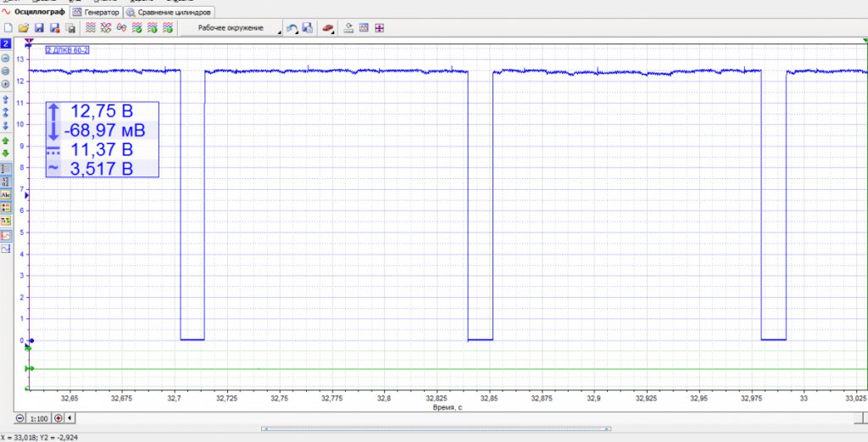Click the red target zoom icon

point(58,418)
